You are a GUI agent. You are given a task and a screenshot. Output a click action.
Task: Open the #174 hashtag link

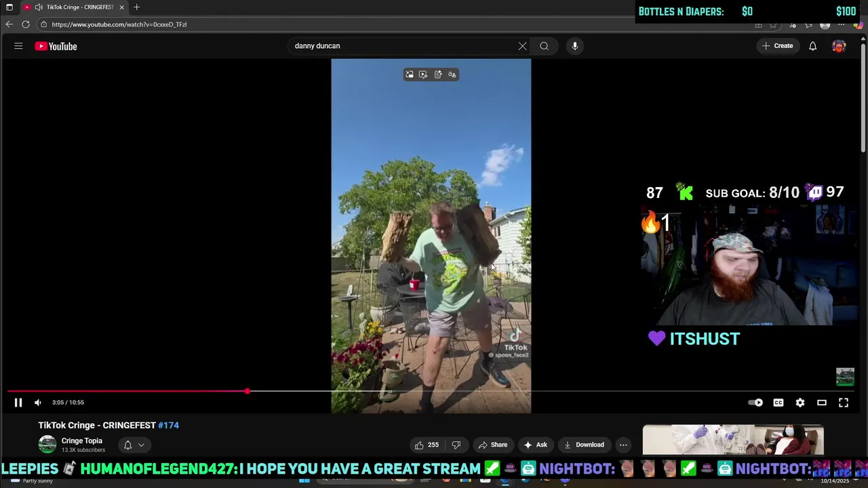tap(168, 426)
